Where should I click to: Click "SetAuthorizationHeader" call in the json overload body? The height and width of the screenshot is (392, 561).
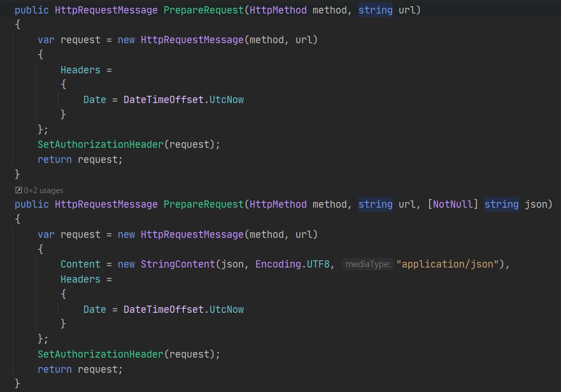(x=101, y=355)
